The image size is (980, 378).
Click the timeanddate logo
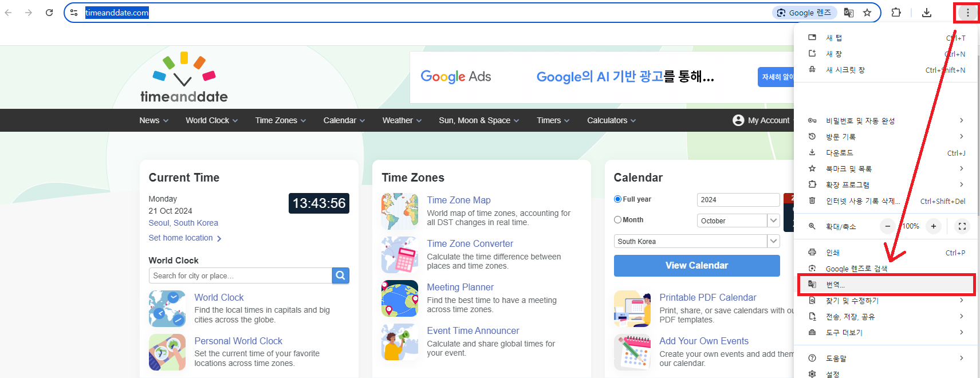coord(184,77)
